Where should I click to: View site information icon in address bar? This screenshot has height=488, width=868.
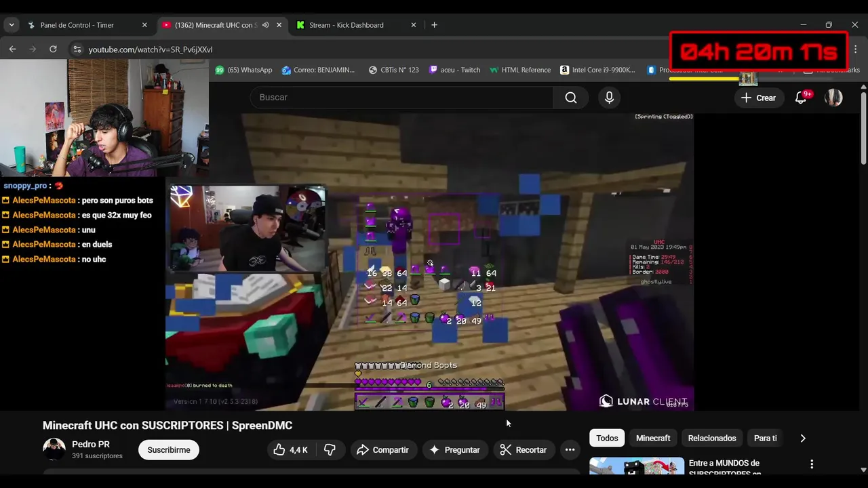[x=77, y=49]
